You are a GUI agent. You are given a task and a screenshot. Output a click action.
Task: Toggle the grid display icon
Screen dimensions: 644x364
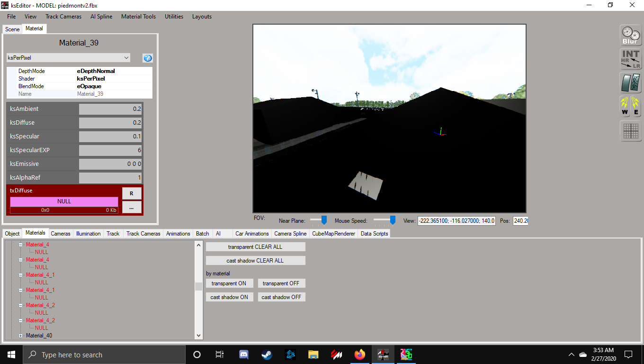coord(630,131)
